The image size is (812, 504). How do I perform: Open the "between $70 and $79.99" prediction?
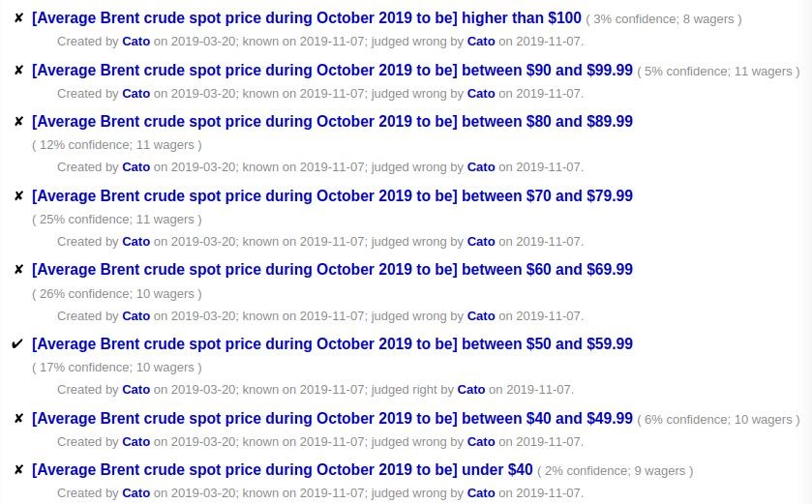(332, 196)
